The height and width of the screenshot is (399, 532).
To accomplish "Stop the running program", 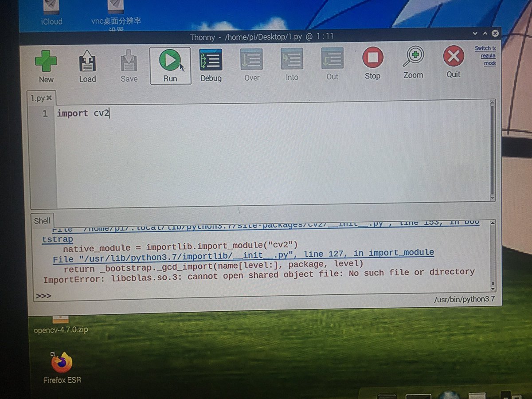I will pyautogui.click(x=372, y=64).
